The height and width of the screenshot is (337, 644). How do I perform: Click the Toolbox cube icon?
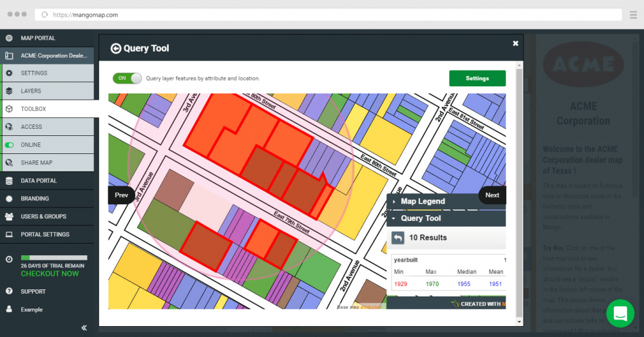click(9, 109)
